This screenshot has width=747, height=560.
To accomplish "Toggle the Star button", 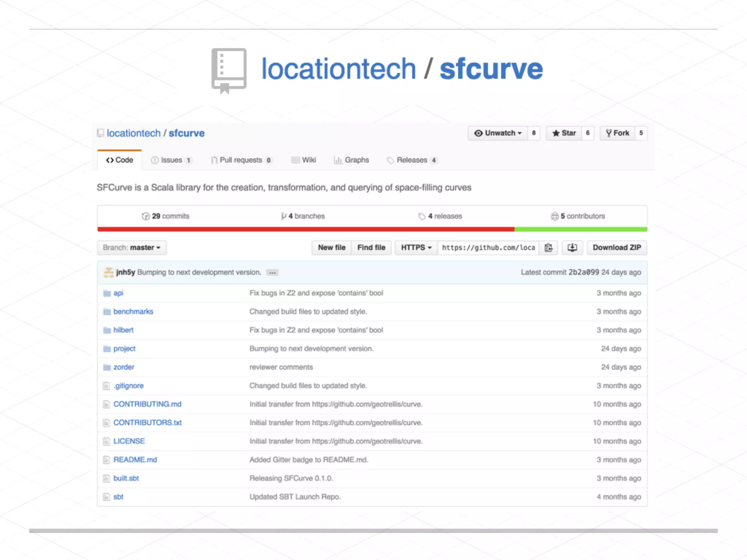I will pyautogui.click(x=564, y=133).
